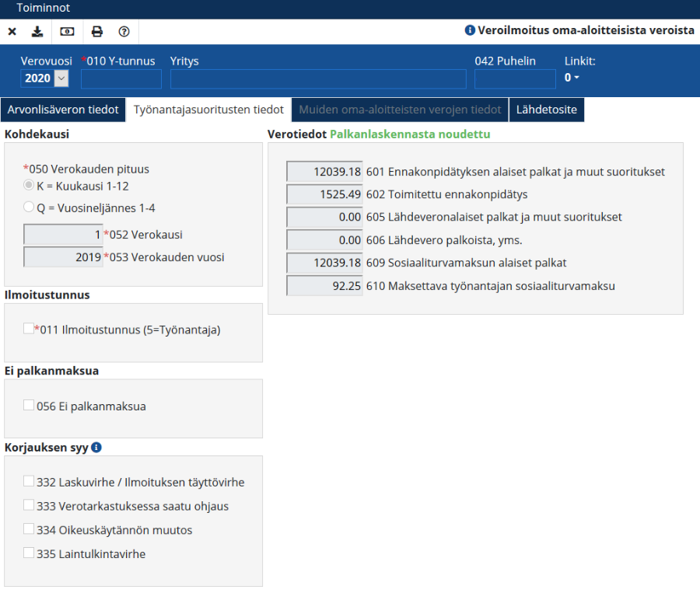The height and width of the screenshot is (593, 700).
Task: Tick 332 Laskuvirhe / Ilmoituksen täyttövirhe checkbox
Action: (x=29, y=482)
